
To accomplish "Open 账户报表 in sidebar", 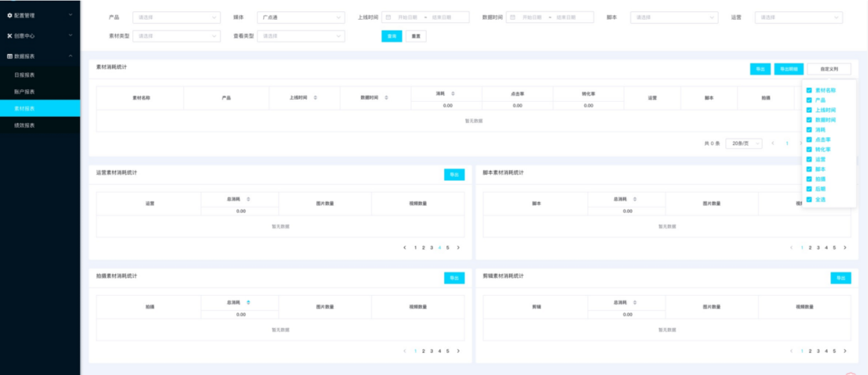I will pos(40,92).
